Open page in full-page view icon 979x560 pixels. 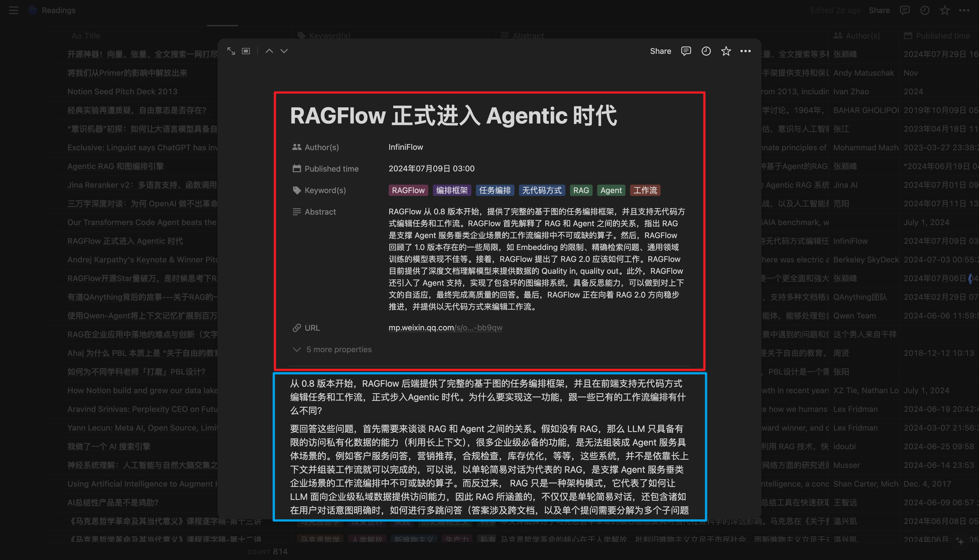point(231,51)
